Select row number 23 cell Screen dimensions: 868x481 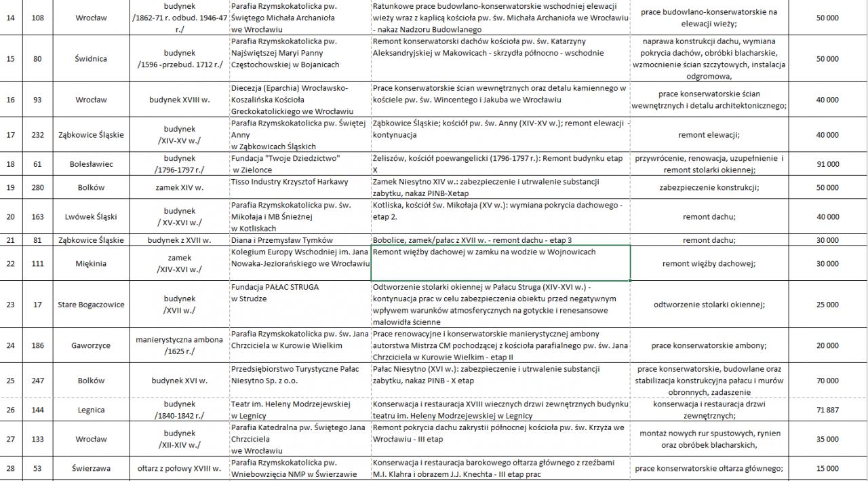point(12,304)
